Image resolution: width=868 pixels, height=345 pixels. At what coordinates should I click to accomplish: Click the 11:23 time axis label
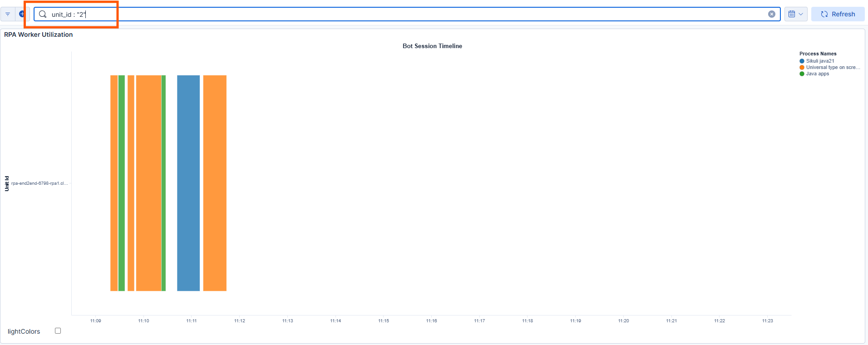[768, 321]
